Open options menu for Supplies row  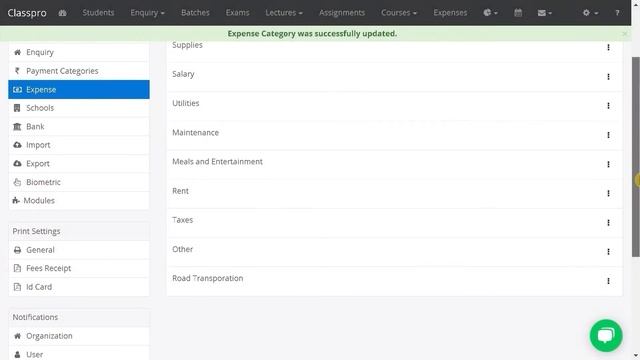click(608, 47)
